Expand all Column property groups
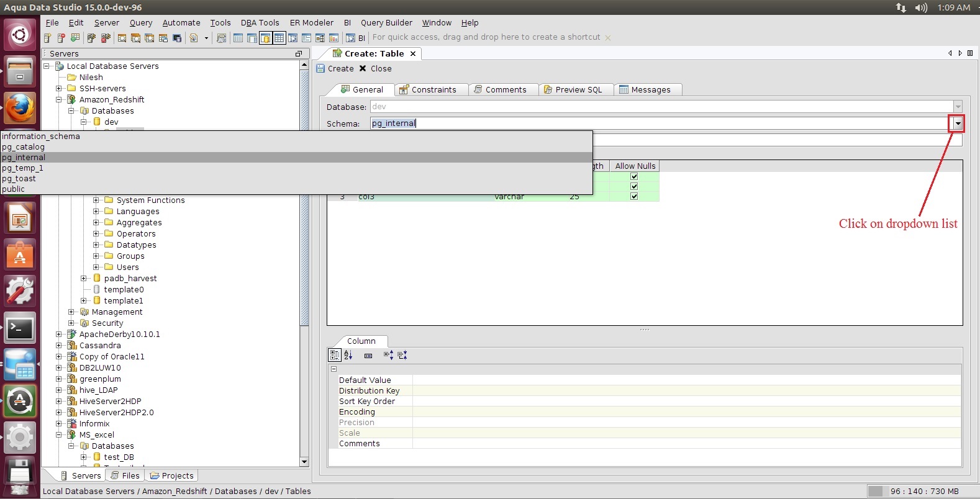The height and width of the screenshot is (499, 980). pyautogui.click(x=388, y=355)
